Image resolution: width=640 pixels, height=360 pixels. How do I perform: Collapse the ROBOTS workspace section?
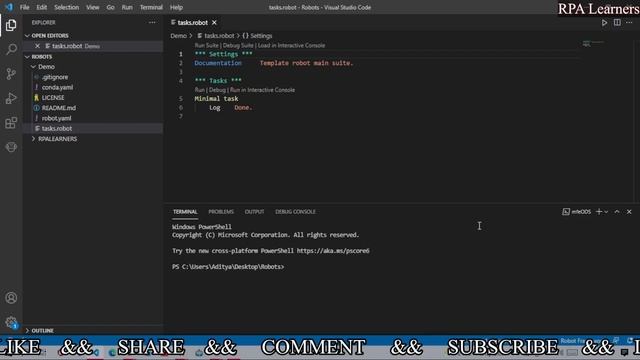pos(27,56)
